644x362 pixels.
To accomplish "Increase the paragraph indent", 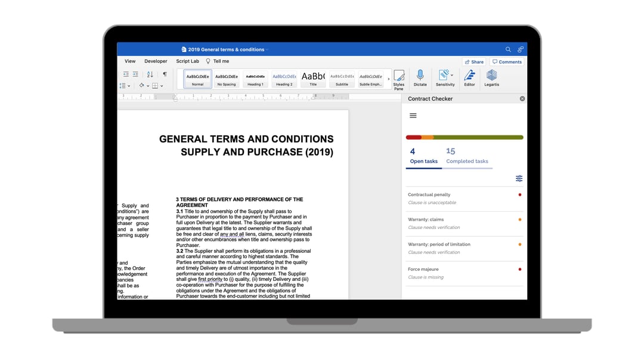I will pyautogui.click(x=135, y=75).
